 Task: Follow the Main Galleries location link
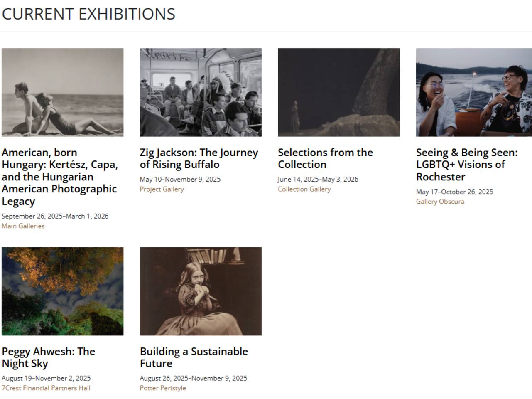[x=23, y=226]
